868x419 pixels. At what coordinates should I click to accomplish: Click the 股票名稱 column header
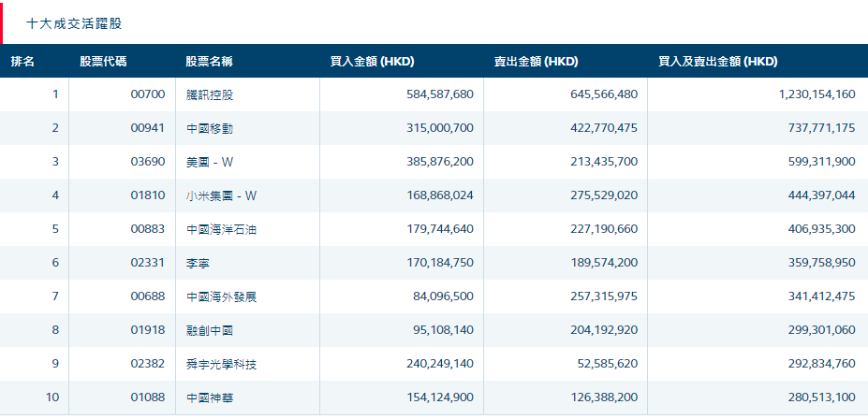coord(209,62)
